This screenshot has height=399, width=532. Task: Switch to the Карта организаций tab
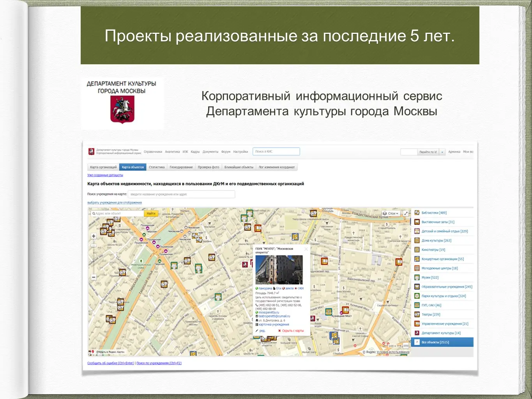(103, 167)
